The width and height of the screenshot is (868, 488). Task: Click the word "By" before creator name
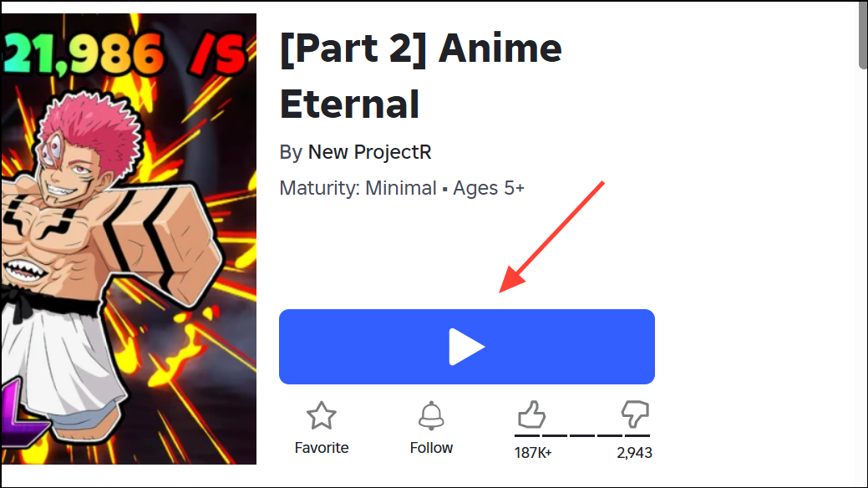[291, 152]
